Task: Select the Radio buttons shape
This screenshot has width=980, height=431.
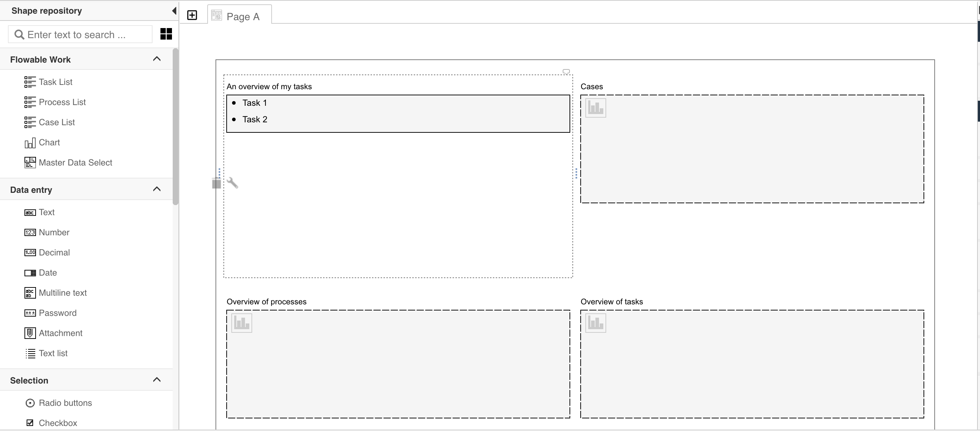Action: pyautogui.click(x=65, y=403)
